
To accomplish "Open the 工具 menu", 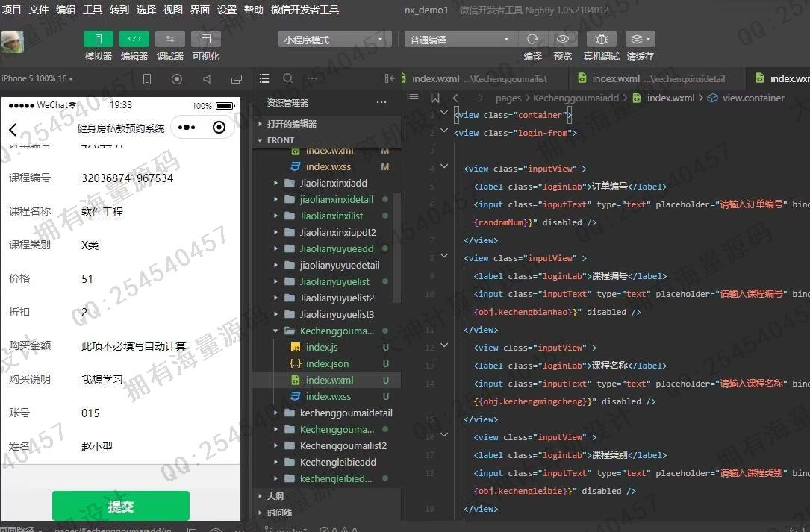I will tap(93, 9).
